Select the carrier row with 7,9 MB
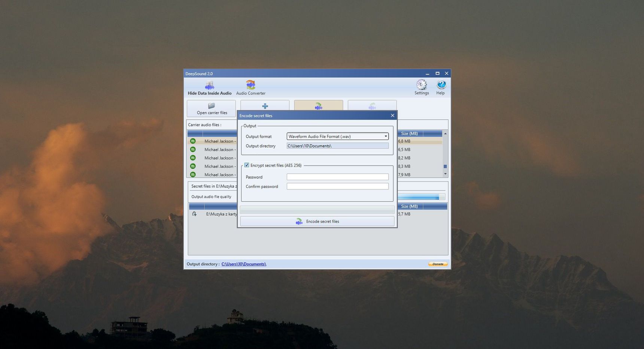Screen dimensions: 644x349 (x=315, y=174)
